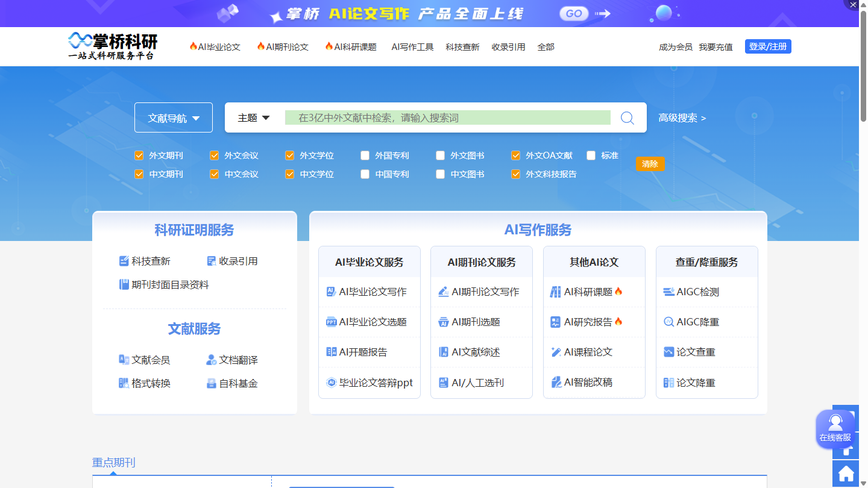The height and width of the screenshot is (488, 868).
Task: Enable the 外国专利 checkbox
Action: tap(365, 155)
